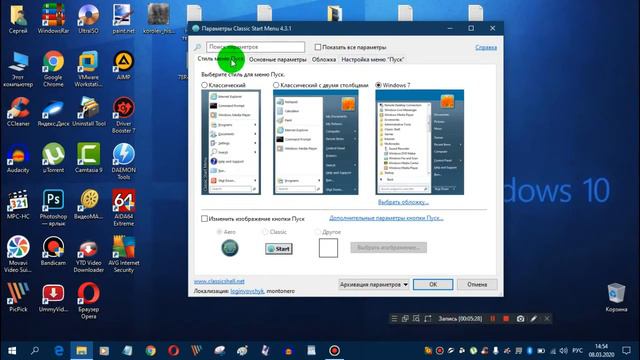Click the volume speaker tray icon
The image size is (640, 360).
point(564,351)
